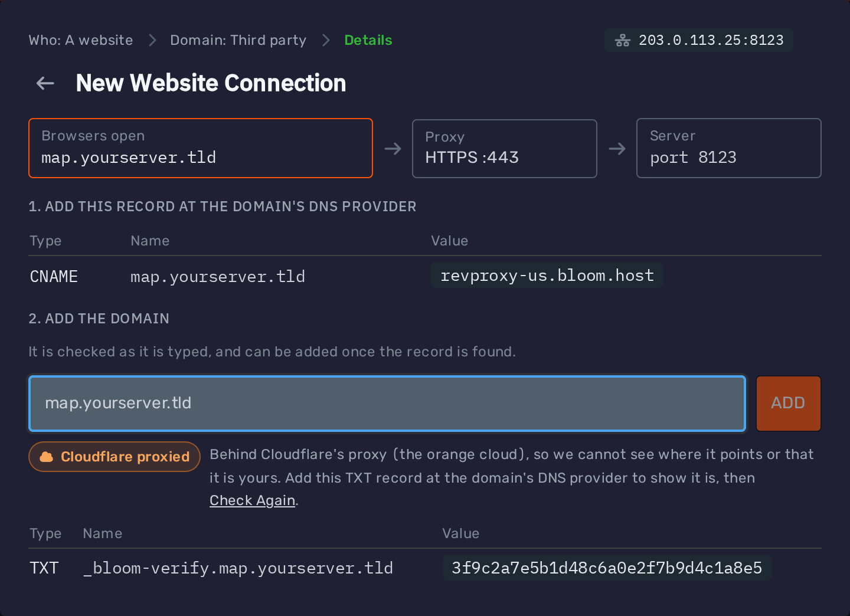Go back using the left arrow icon
This screenshot has width=850, height=616.
[x=45, y=83]
